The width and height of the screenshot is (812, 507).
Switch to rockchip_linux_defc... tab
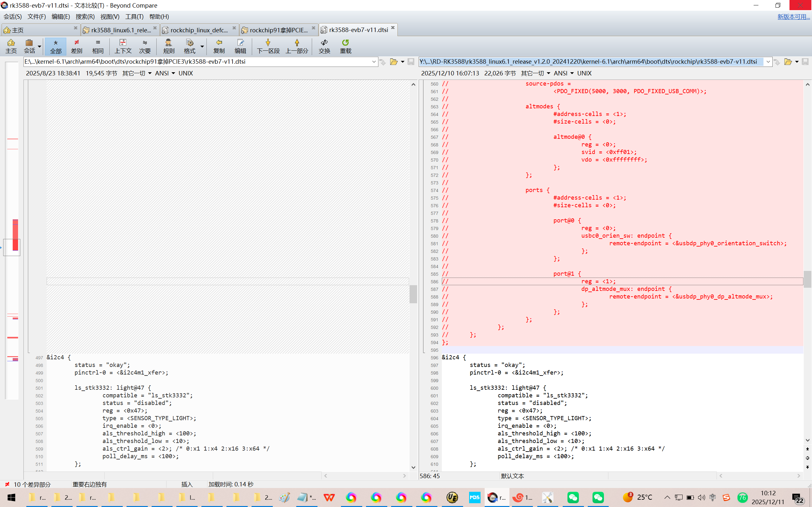(199, 30)
